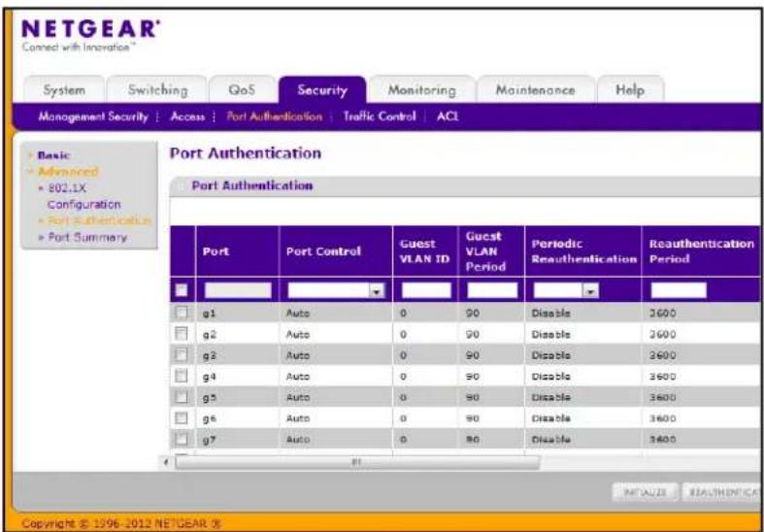Click the INITIALIZE button

click(x=646, y=492)
